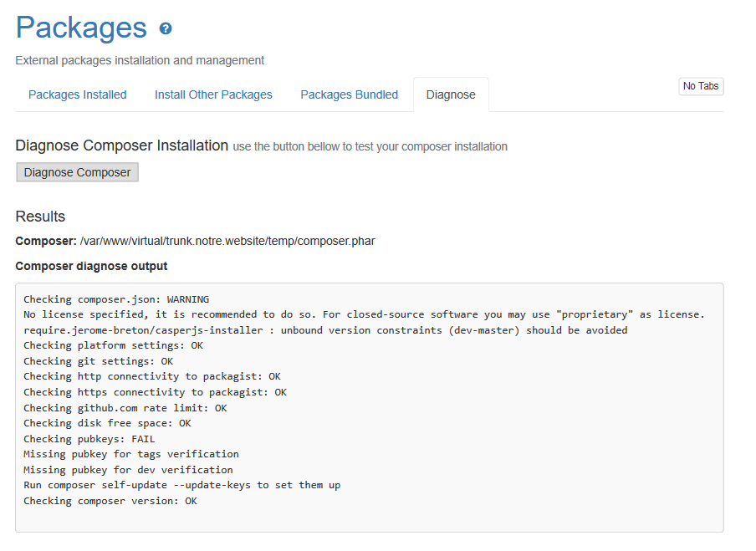756x551 pixels.
Task: Switch to the Packages Installed tab
Action: point(78,94)
